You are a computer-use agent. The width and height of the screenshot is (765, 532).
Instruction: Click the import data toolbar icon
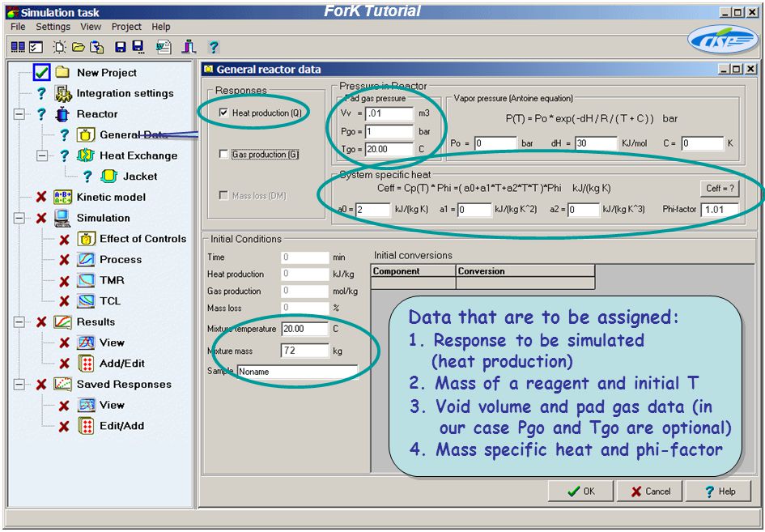pyautogui.click(x=97, y=47)
